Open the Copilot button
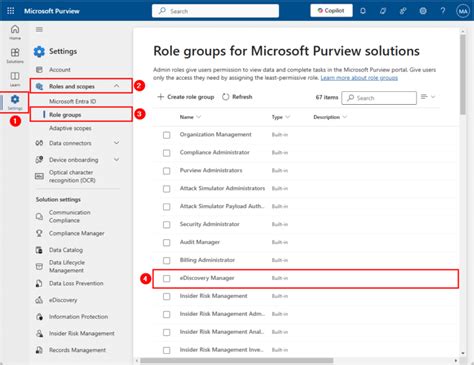Screen dimensions: 474x365 (331, 11)
